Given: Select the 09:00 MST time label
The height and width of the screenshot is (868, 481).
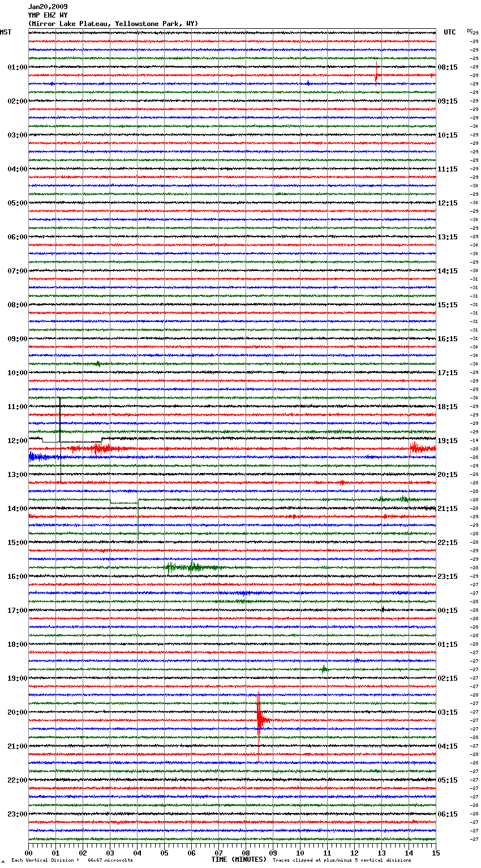Looking at the screenshot, I should pos(18,339).
